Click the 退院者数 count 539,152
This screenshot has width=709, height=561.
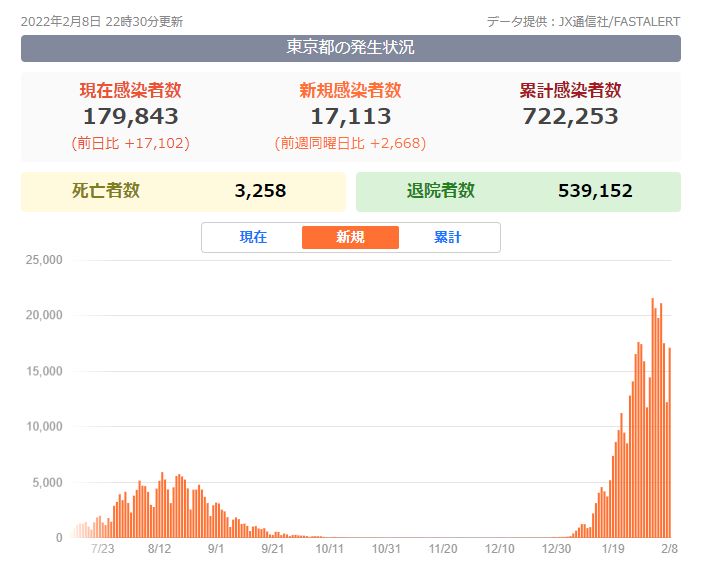[595, 191]
